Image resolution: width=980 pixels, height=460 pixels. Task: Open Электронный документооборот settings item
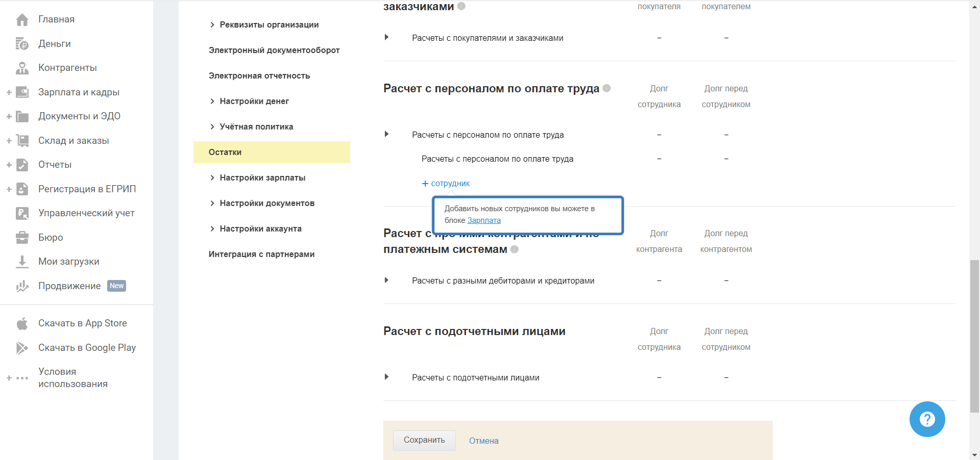pos(274,50)
